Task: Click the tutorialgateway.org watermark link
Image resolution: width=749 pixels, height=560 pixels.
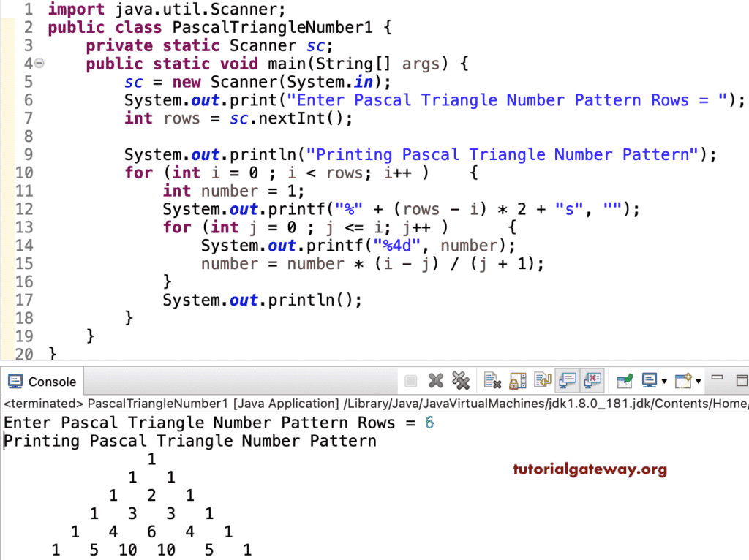Action: coord(590,471)
